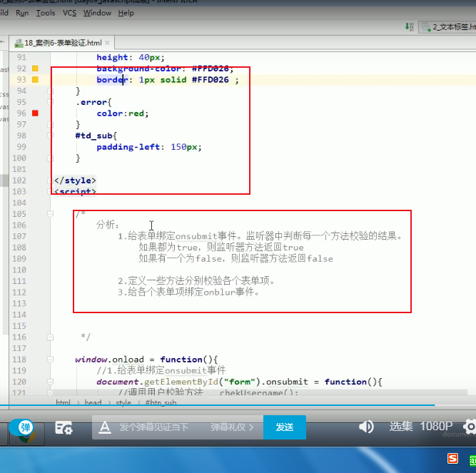Open the video player settings gear
The width and height of the screenshot is (476, 473).
point(470,427)
